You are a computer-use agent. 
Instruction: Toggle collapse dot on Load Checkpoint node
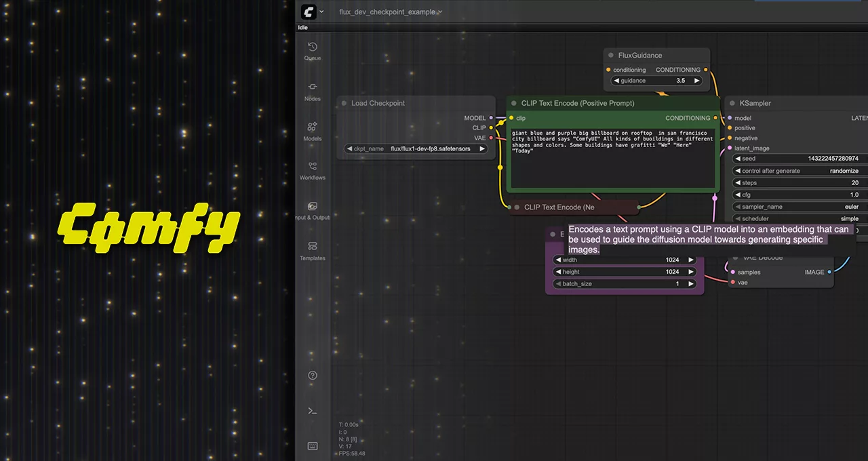point(344,104)
